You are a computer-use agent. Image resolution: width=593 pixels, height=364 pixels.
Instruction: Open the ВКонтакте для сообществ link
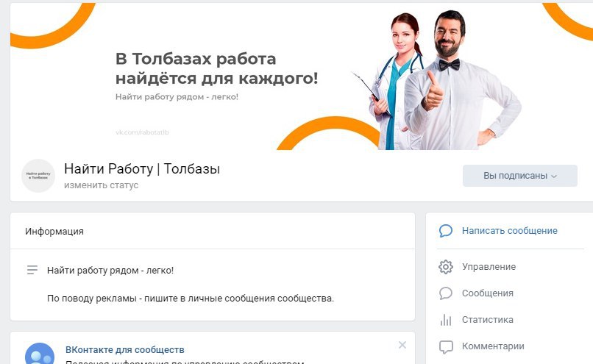pyautogui.click(x=125, y=349)
